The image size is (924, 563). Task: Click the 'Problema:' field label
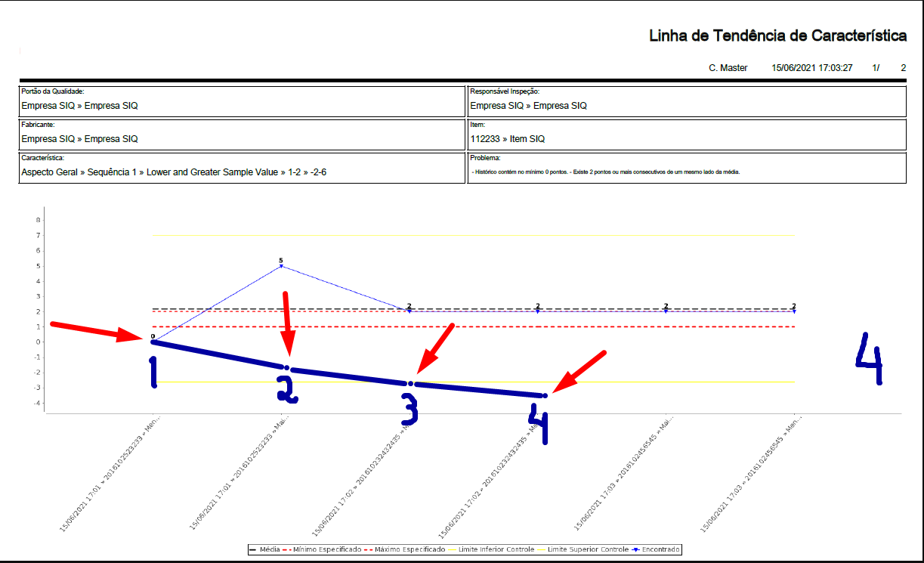pyautogui.click(x=485, y=158)
